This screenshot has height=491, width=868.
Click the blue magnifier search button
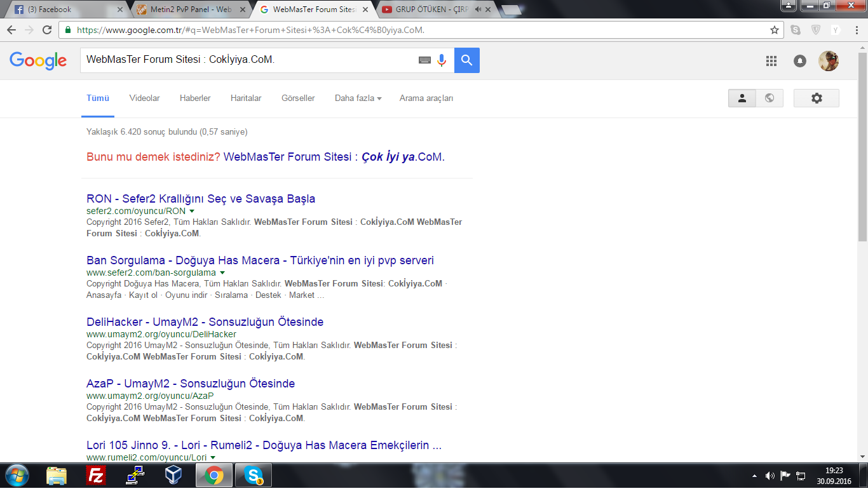[467, 60]
